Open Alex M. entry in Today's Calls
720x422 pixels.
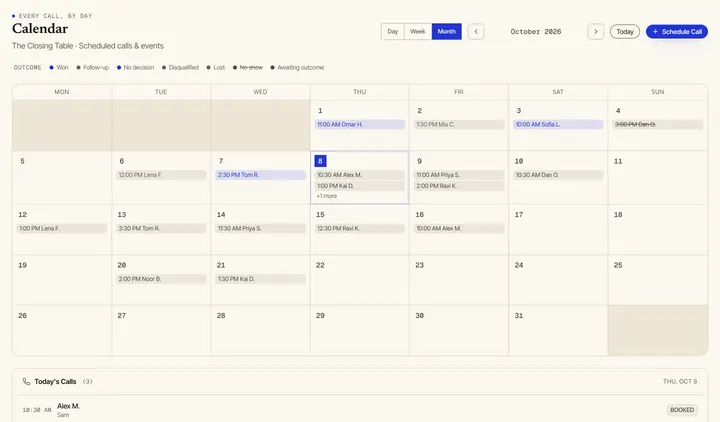pyautogui.click(x=360, y=409)
